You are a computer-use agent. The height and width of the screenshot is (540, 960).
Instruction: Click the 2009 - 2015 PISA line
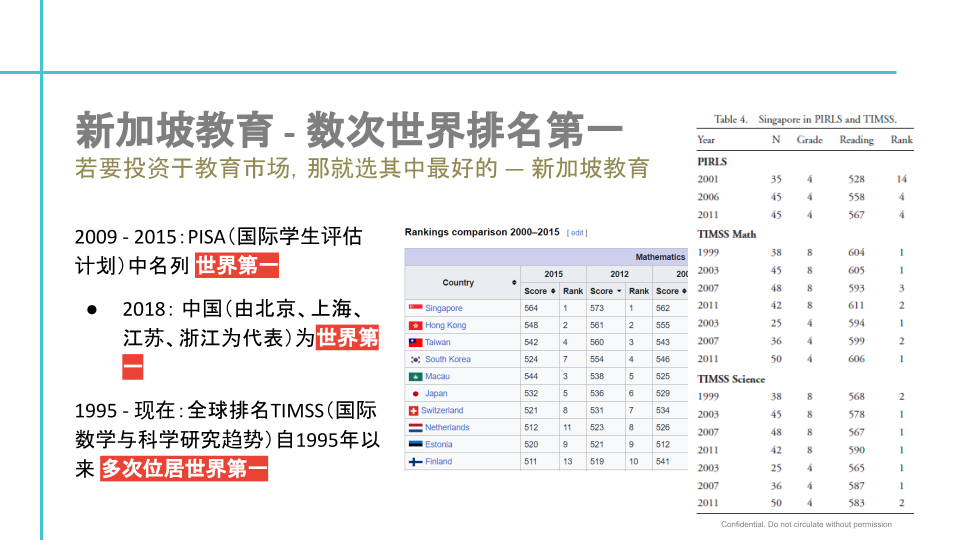(x=219, y=251)
